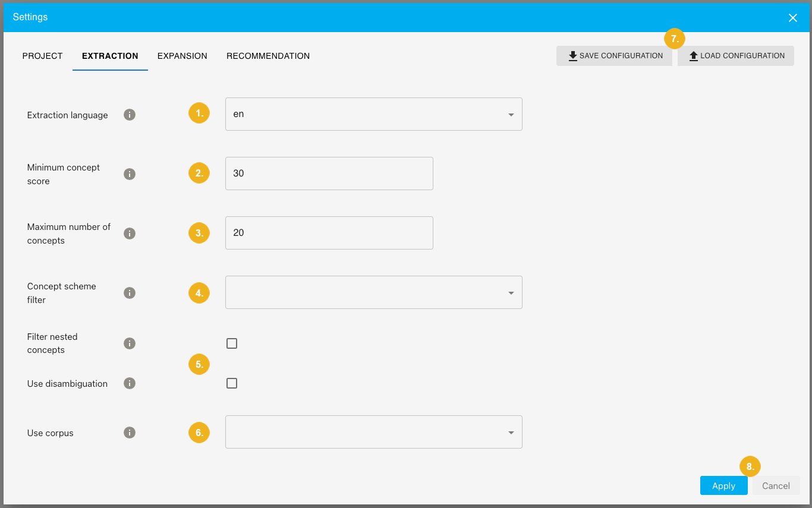
Task: Enable the Filter nested concepts checkbox
Action: click(x=232, y=343)
